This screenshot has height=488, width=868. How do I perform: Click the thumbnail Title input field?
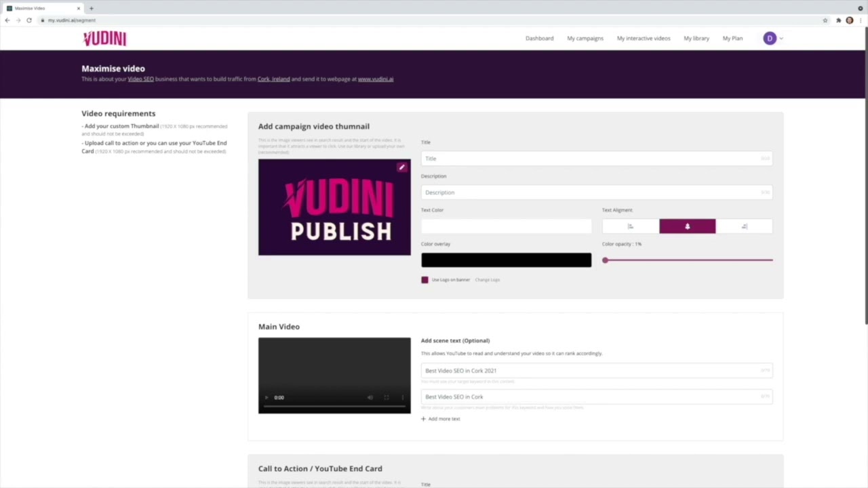(595, 159)
